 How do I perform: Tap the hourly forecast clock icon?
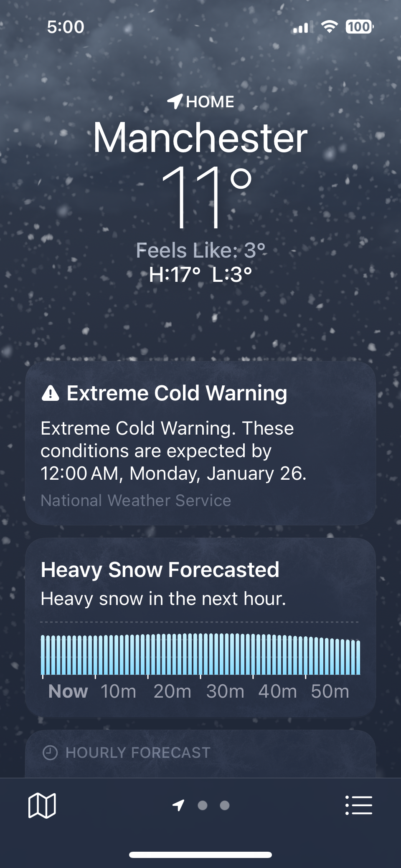tap(50, 753)
